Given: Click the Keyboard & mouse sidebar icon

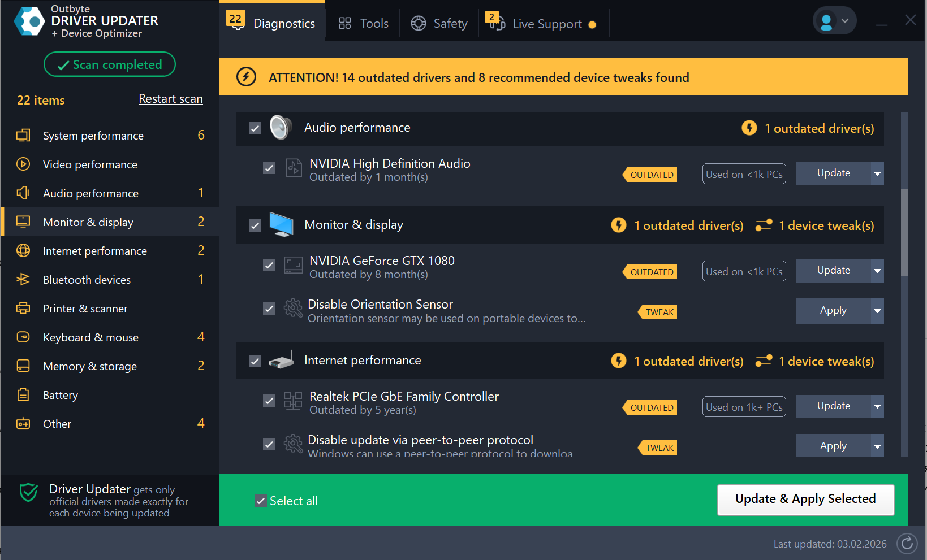Looking at the screenshot, I should tap(23, 337).
